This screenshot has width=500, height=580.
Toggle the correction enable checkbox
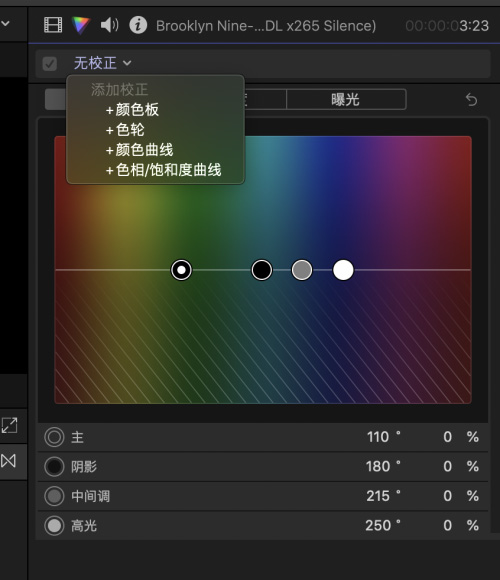(50, 63)
